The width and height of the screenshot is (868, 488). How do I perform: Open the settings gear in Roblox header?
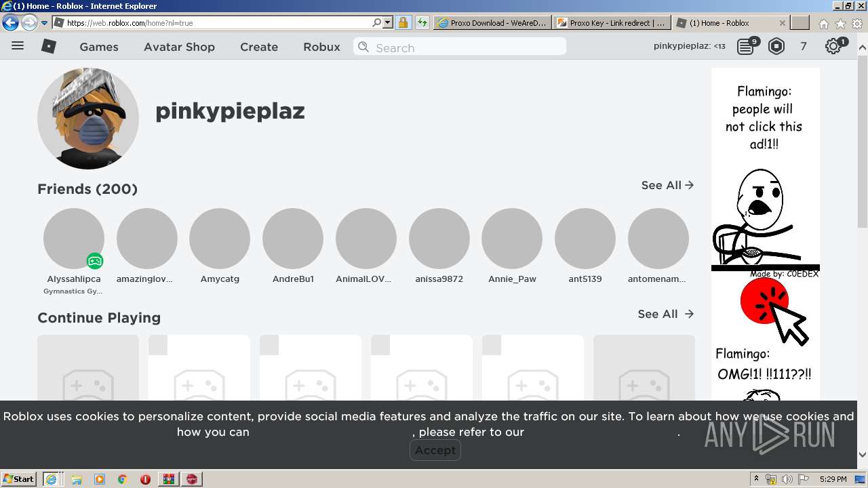(833, 46)
